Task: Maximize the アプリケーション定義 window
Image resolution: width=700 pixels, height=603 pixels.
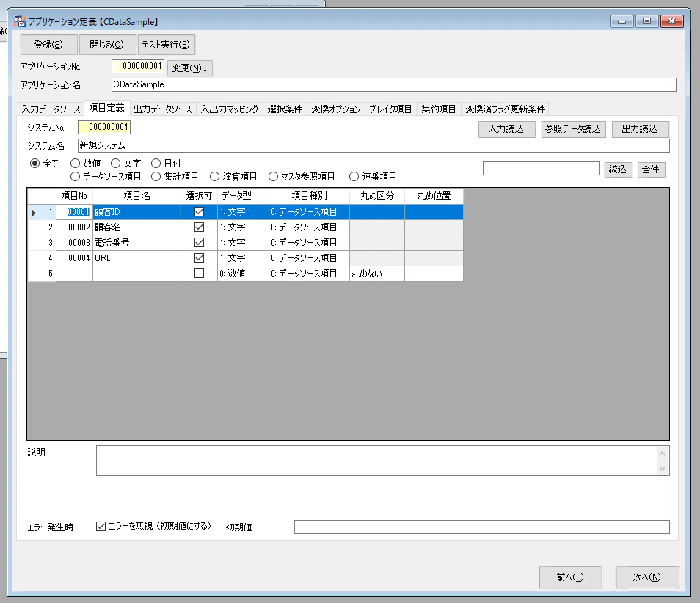Action: point(647,21)
